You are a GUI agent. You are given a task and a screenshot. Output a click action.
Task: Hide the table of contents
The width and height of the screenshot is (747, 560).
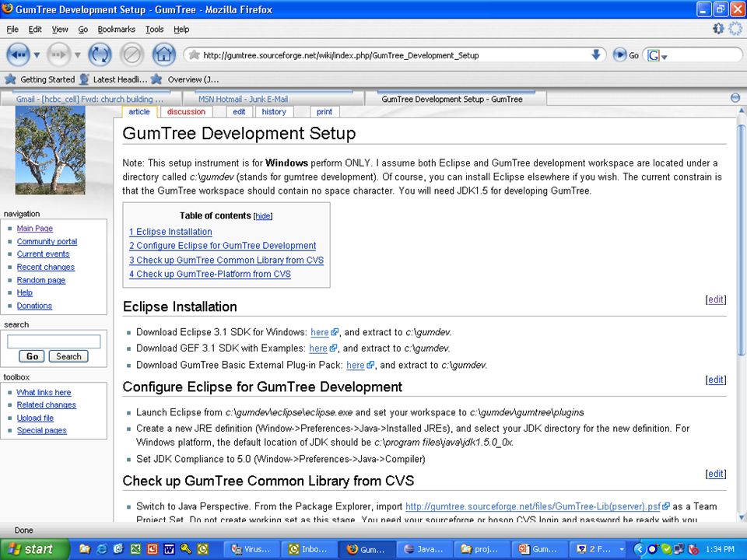click(x=262, y=215)
